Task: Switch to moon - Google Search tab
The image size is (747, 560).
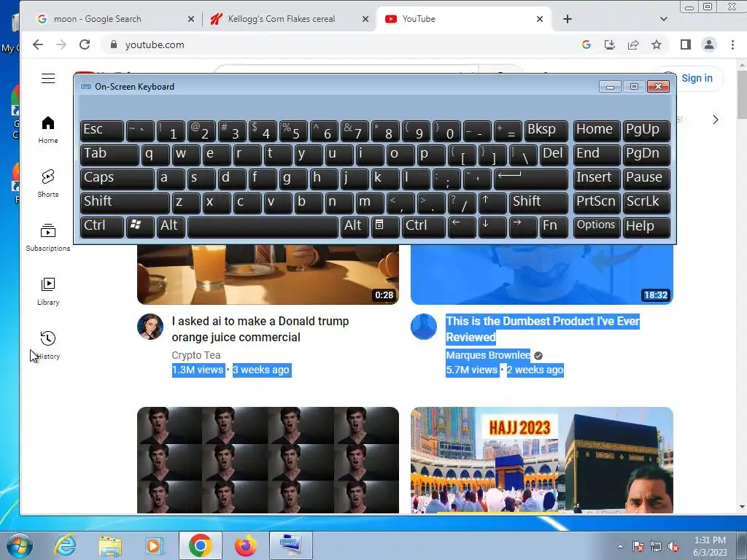Action: tap(115, 19)
